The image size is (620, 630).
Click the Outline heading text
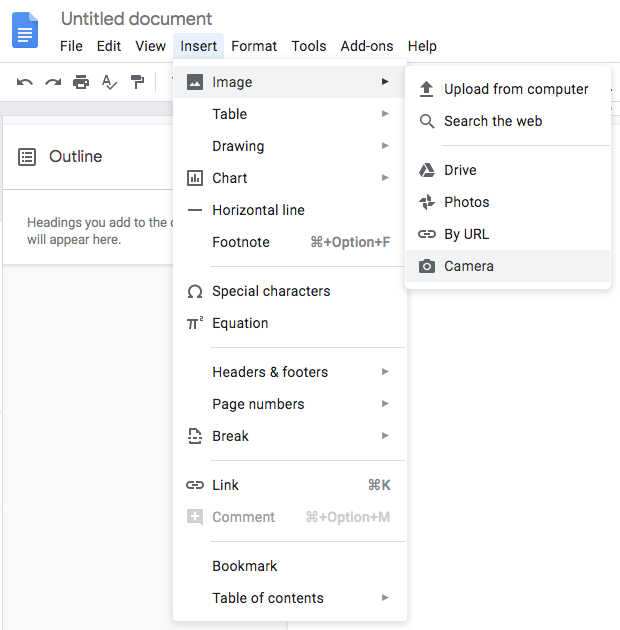click(76, 156)
